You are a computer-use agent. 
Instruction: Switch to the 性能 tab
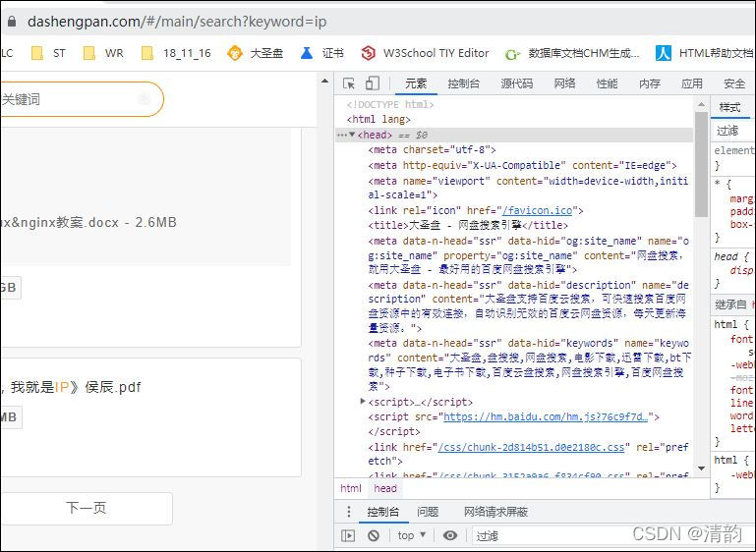[607, 83]
